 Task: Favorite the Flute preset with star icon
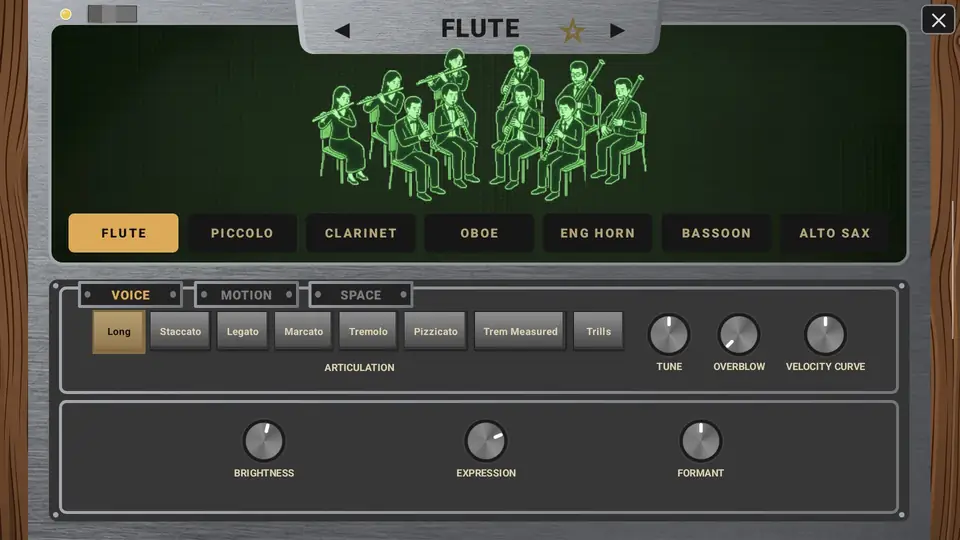[572, 30]
